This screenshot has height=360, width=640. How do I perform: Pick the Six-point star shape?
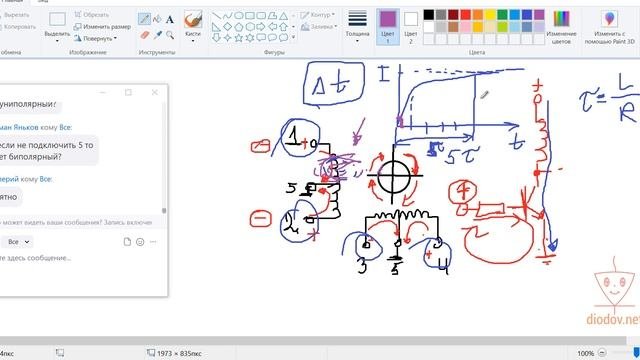tap(250, 38)
